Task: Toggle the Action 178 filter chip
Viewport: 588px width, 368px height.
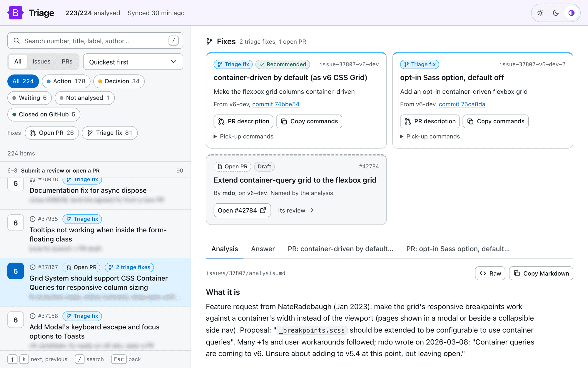Action: (x=66, y=81)
